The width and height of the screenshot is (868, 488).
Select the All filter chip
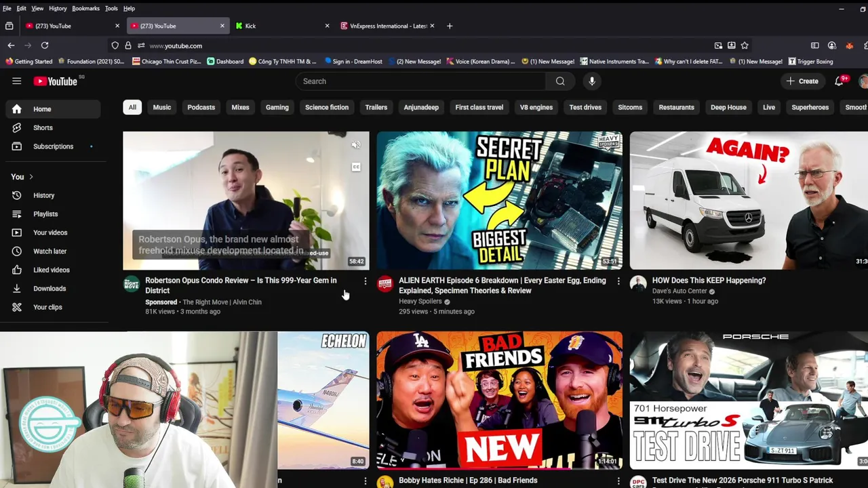(x=132, y=107)
